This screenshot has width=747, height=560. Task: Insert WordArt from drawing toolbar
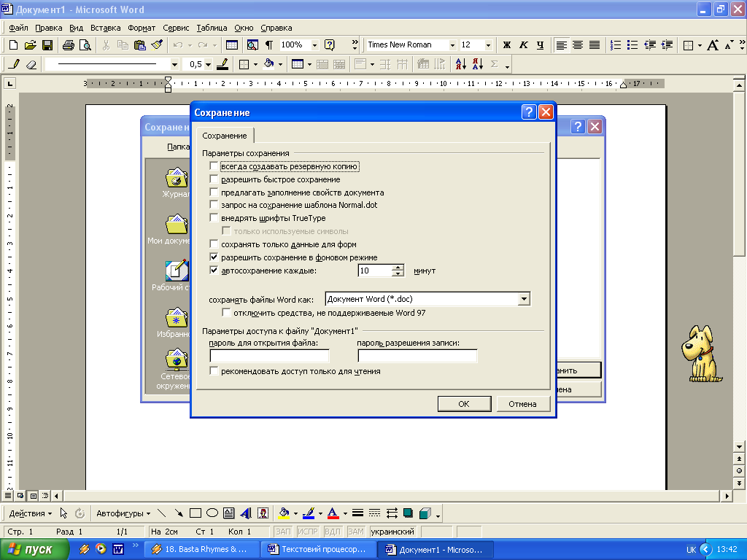tap(246, 513)
